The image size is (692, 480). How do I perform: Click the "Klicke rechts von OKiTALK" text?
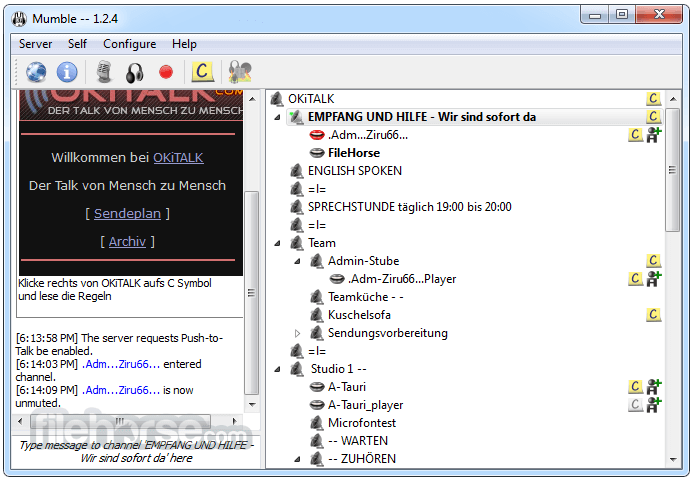[115, 289]
